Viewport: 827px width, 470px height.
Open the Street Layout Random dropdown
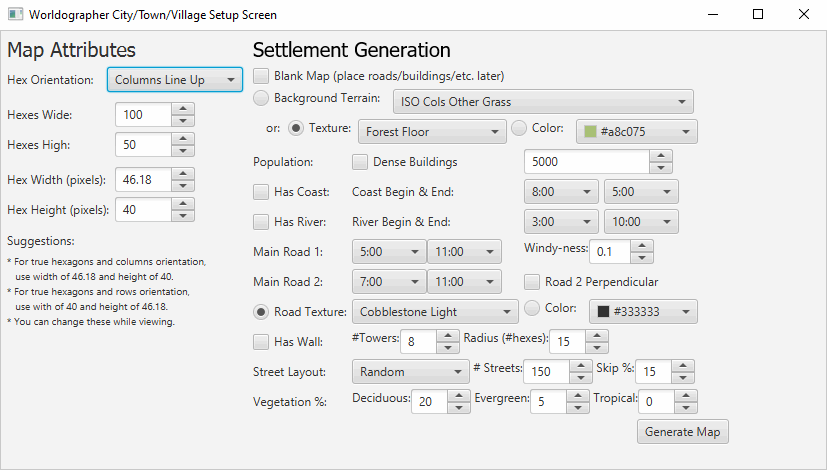(x=411, y=372)
